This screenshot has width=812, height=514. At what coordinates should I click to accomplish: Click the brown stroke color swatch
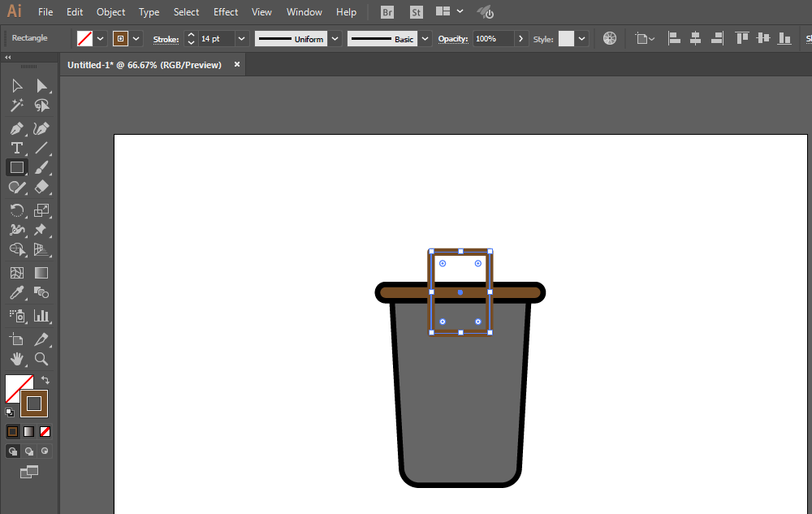(120, 39)
